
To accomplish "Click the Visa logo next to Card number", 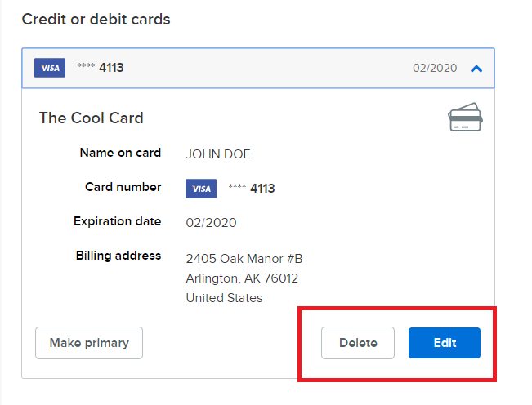I will 201,189.
